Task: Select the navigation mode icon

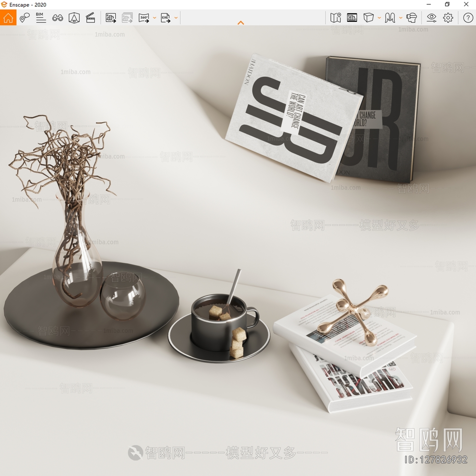Action: click(390, 18)
